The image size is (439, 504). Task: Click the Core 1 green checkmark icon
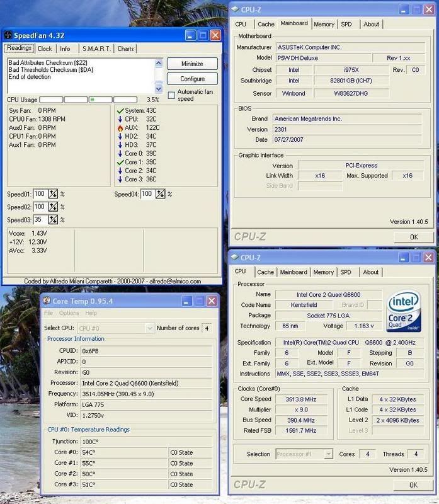[120, 163]
